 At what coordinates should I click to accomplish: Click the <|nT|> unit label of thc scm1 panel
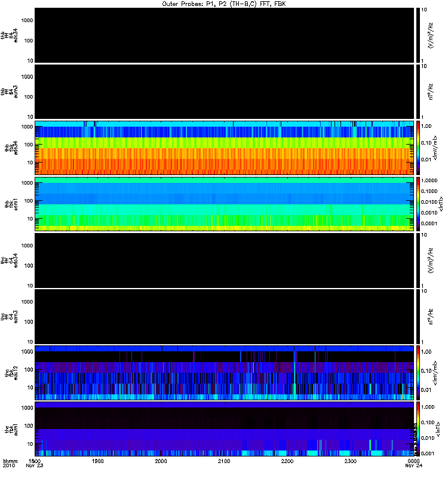(x=438, y=429)
